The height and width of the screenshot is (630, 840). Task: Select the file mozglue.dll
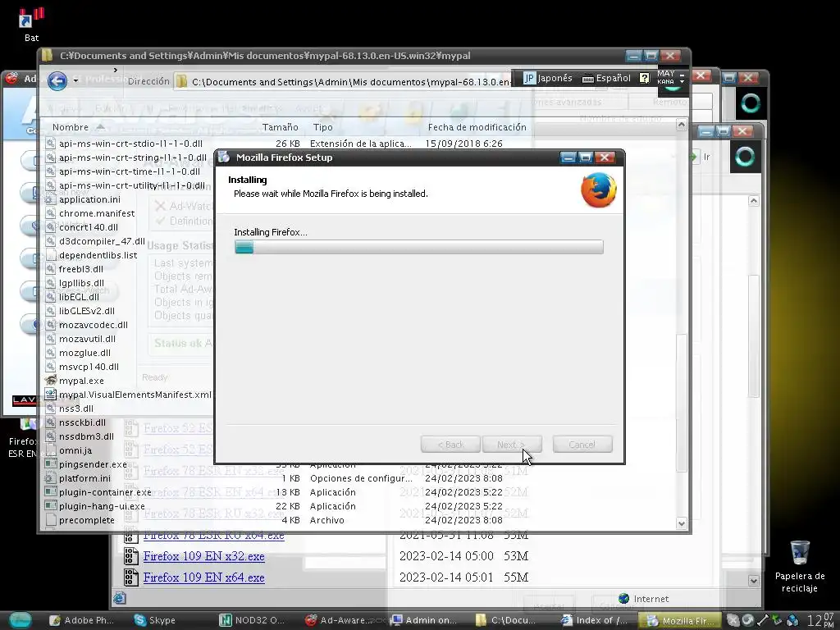84,353
